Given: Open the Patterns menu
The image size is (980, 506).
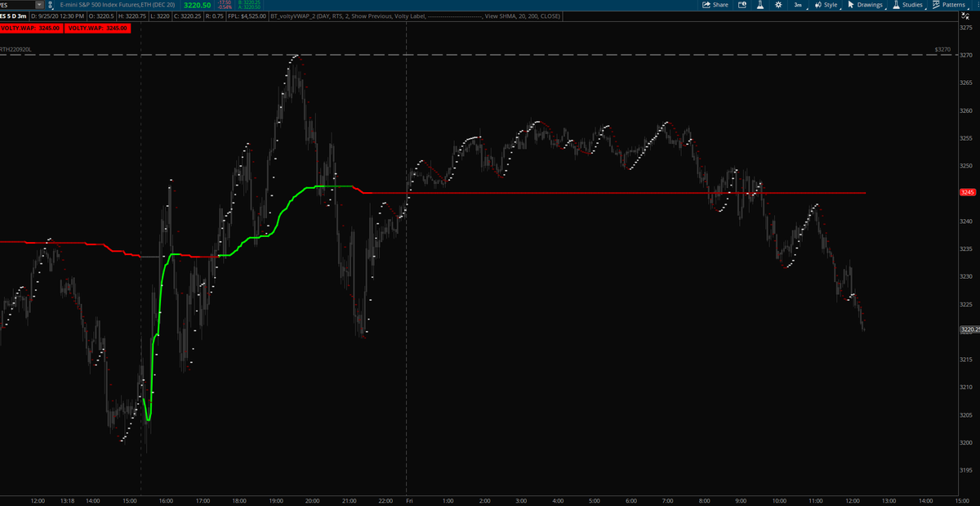Looking at the screenshot, I should point(948,5).
